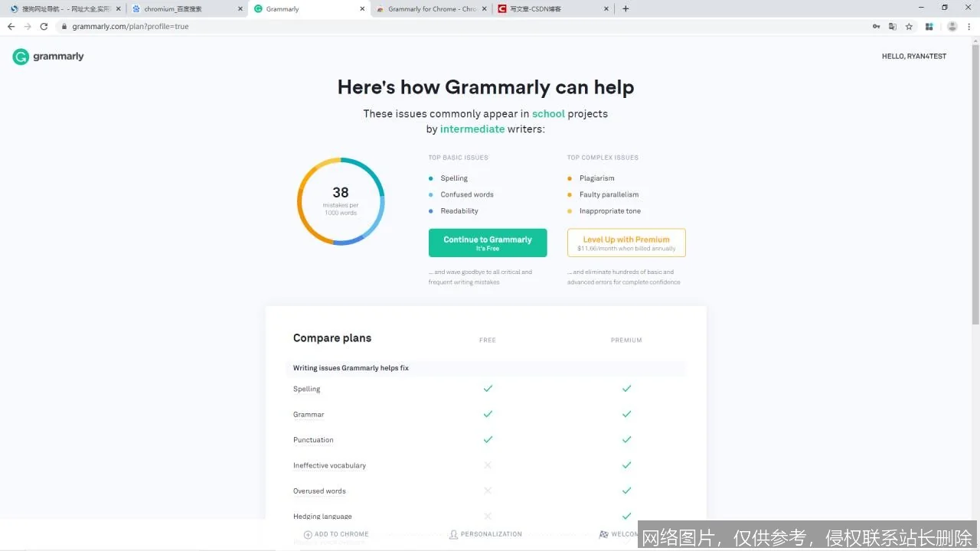
Task: Click the Grammarly logo
Action: click(x=47, y=56)
